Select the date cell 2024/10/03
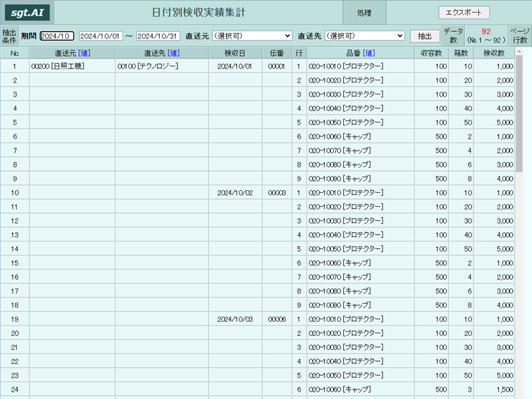The height and width of the screenshot is (399, 532). tap(235, 319)
